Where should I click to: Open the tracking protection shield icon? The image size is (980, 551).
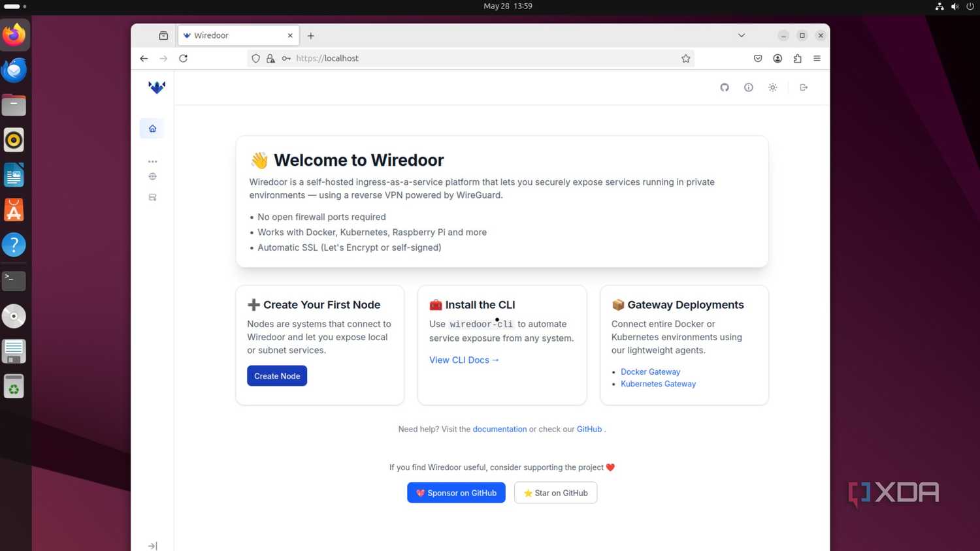[256, 58]
